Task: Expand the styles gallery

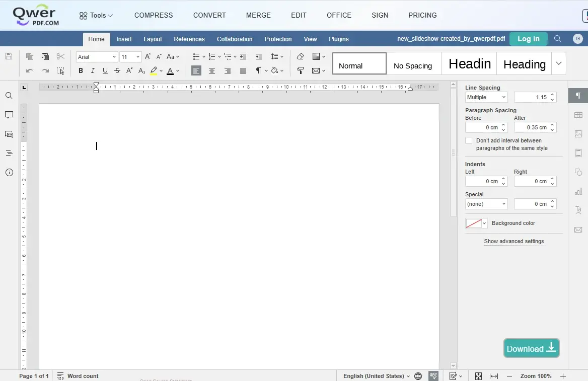Action: 559,63
